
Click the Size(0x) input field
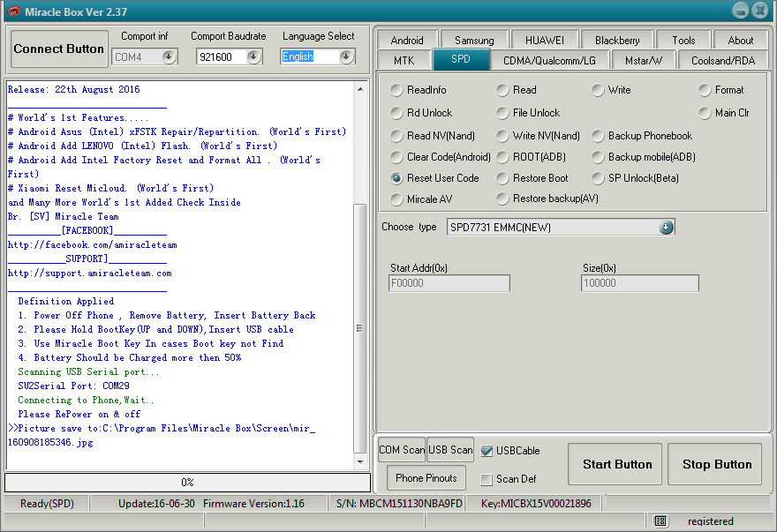(x=640, y=283)
